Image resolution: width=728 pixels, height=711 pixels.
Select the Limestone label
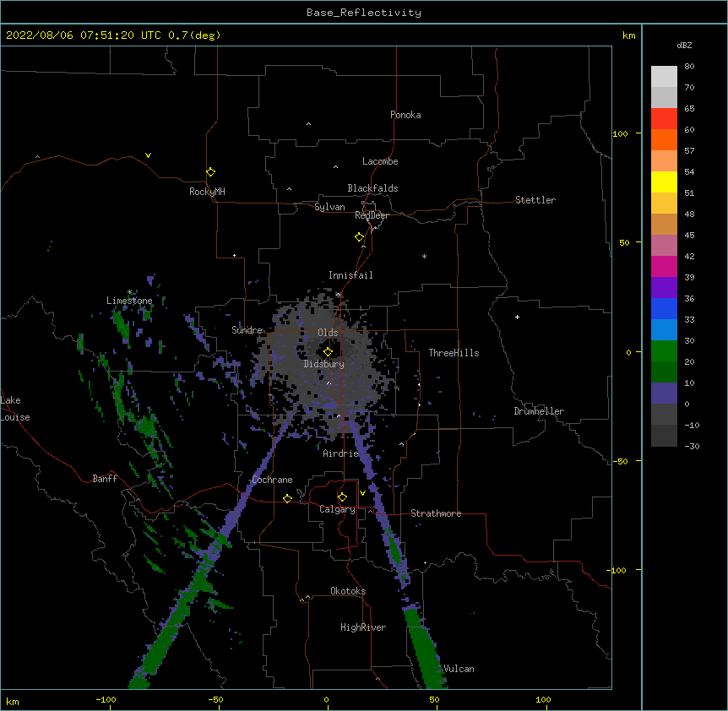tap(129, 301)
